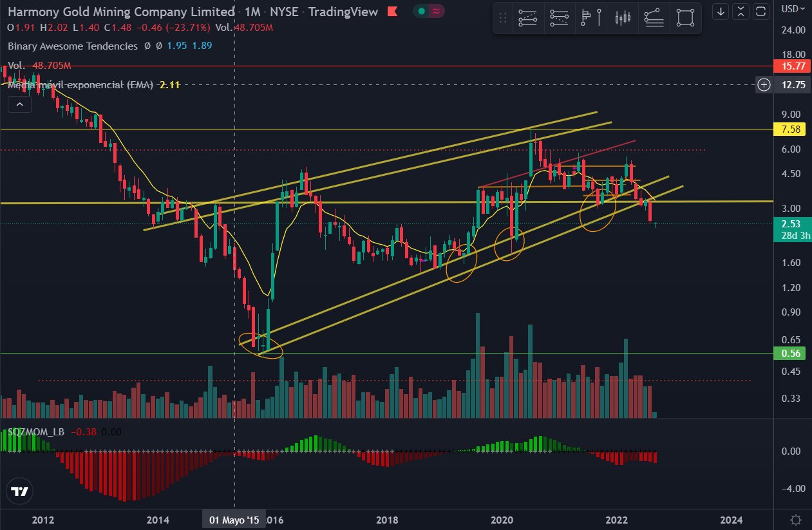This screenshot has width=812, height=530.
Task: Click the red flag marker beside TradingView
Action: tap(392, 12)
